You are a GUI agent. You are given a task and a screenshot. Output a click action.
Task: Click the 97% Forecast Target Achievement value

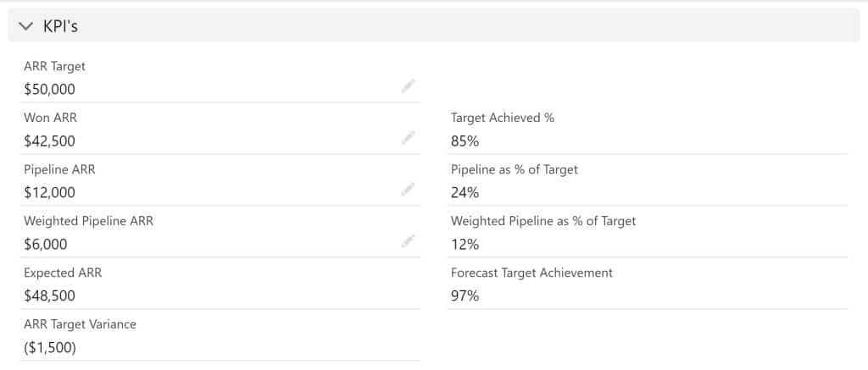[465, 296]
